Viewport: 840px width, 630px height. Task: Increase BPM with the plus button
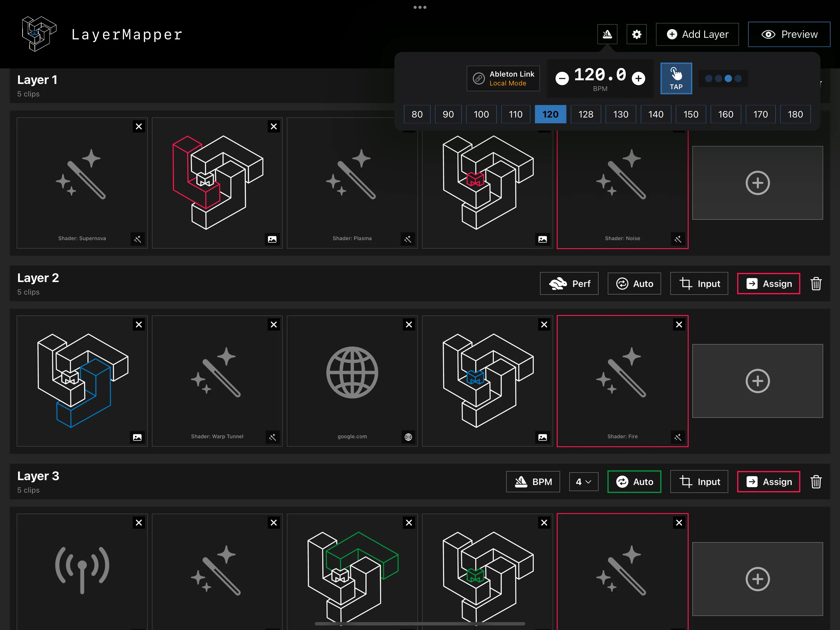638,78
